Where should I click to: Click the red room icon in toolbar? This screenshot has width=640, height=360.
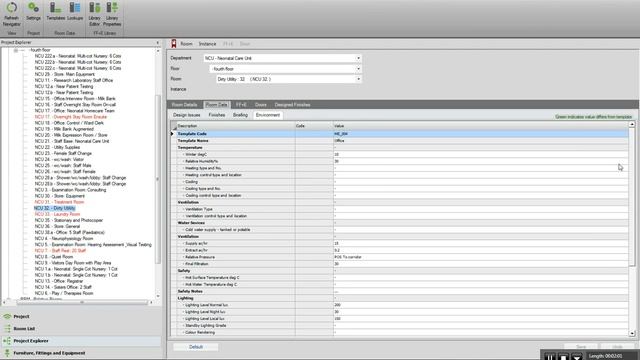pos(174,44)
